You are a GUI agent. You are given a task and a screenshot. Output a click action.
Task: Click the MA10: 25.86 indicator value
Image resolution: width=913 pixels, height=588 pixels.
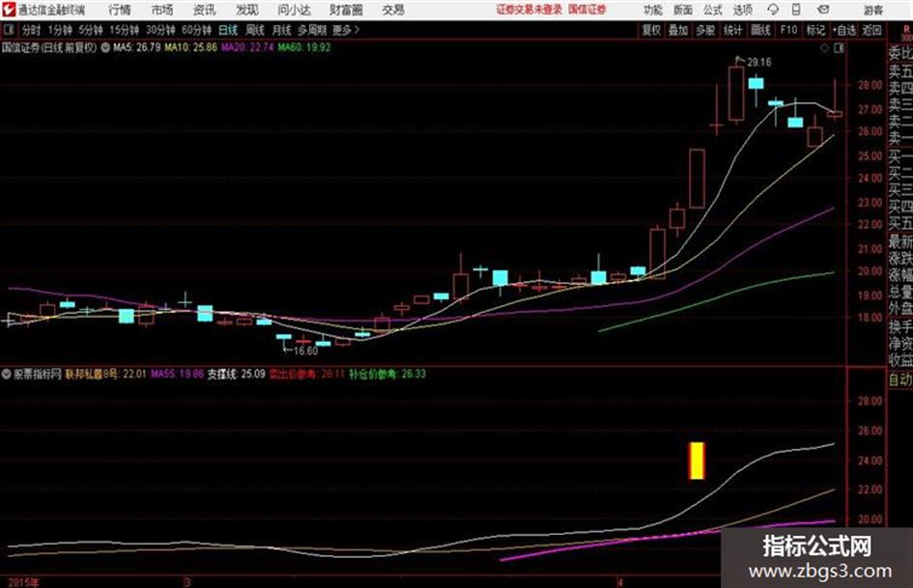(190, 47)
